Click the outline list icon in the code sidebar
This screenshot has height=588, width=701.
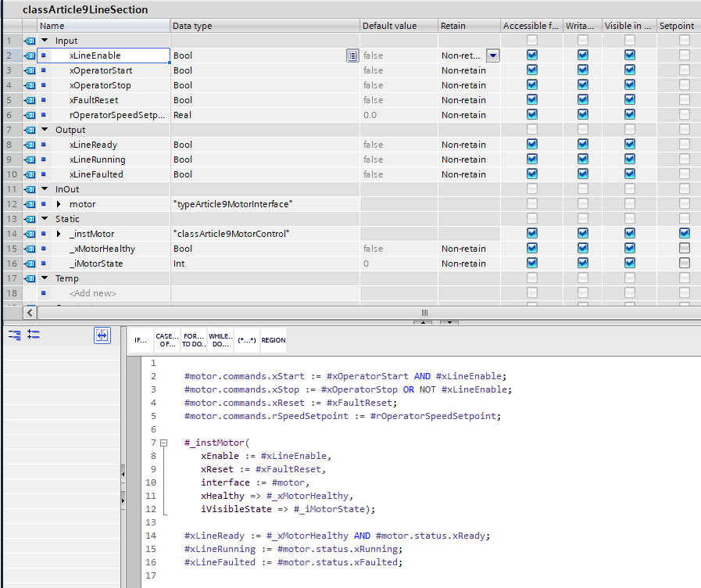pos(34,334)
